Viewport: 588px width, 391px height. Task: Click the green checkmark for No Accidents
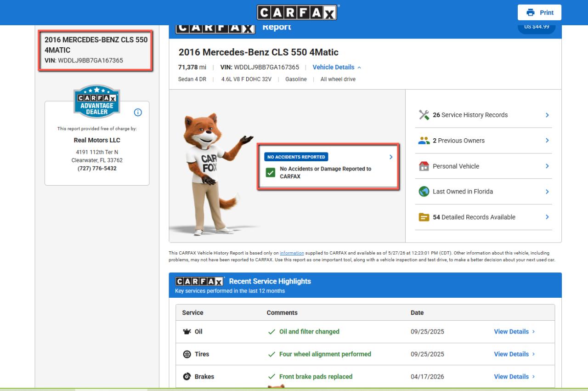click(271, 172)
